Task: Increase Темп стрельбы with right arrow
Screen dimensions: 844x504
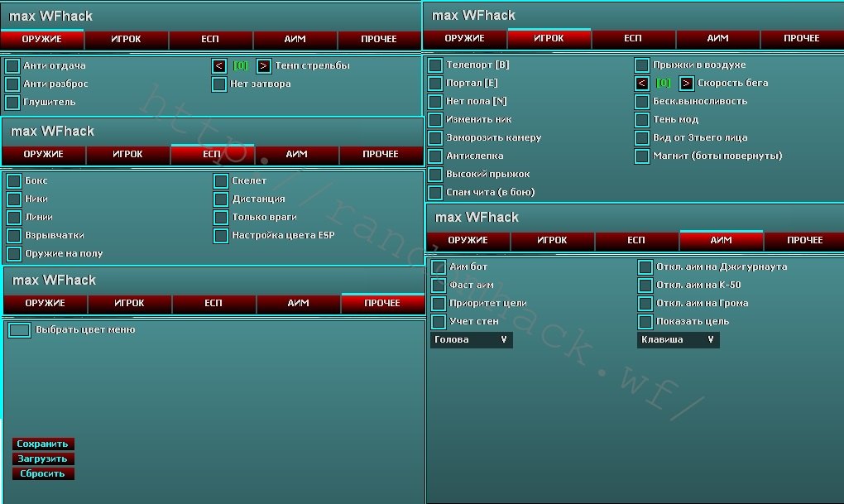Action: click(264, 65)
